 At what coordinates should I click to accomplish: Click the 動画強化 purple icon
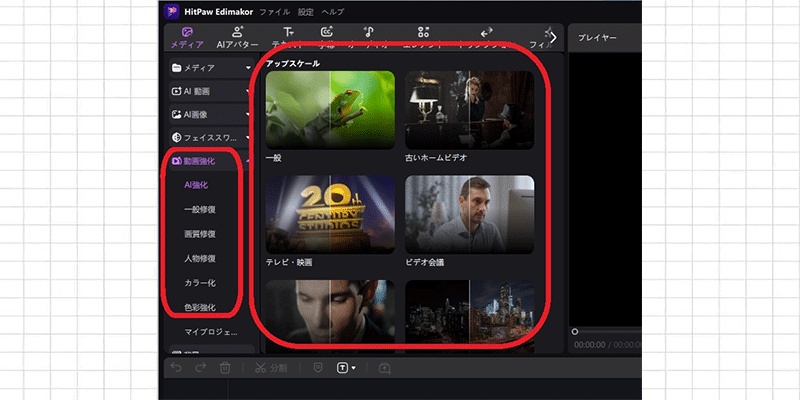point(177,161)
